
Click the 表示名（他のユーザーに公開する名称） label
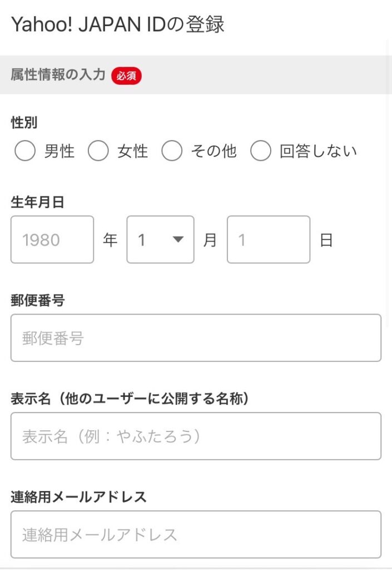(x=130, y=399)
